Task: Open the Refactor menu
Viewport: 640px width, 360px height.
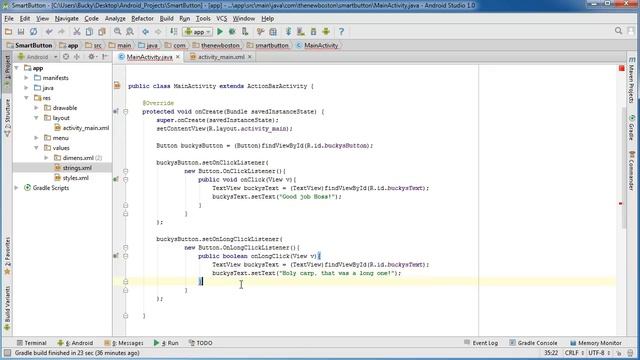Action: (142, 18)
